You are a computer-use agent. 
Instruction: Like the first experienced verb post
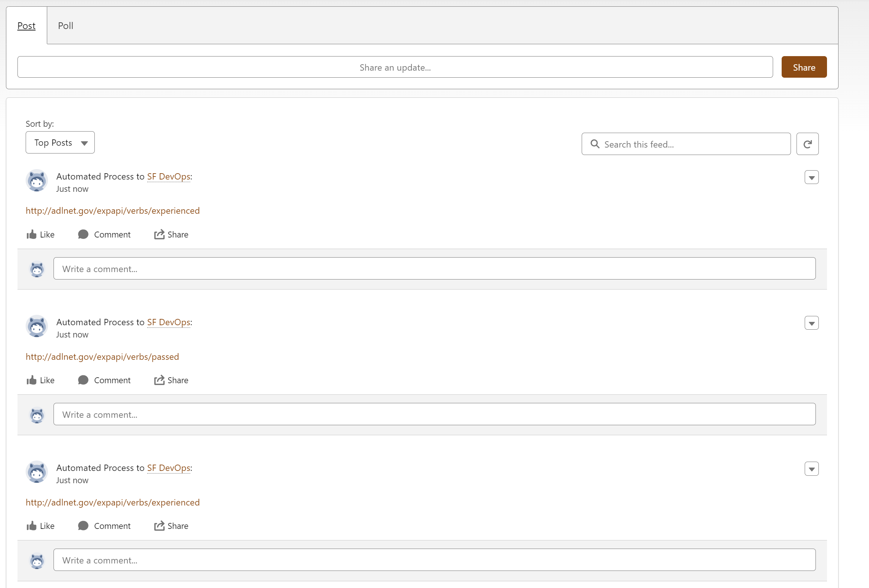pyautogui.click(x=41, y=235)
